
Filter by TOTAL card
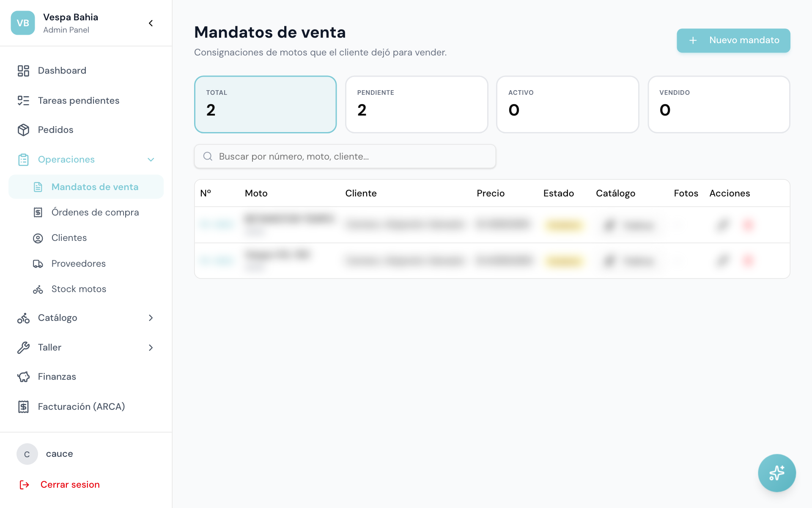tap(266, 105)
